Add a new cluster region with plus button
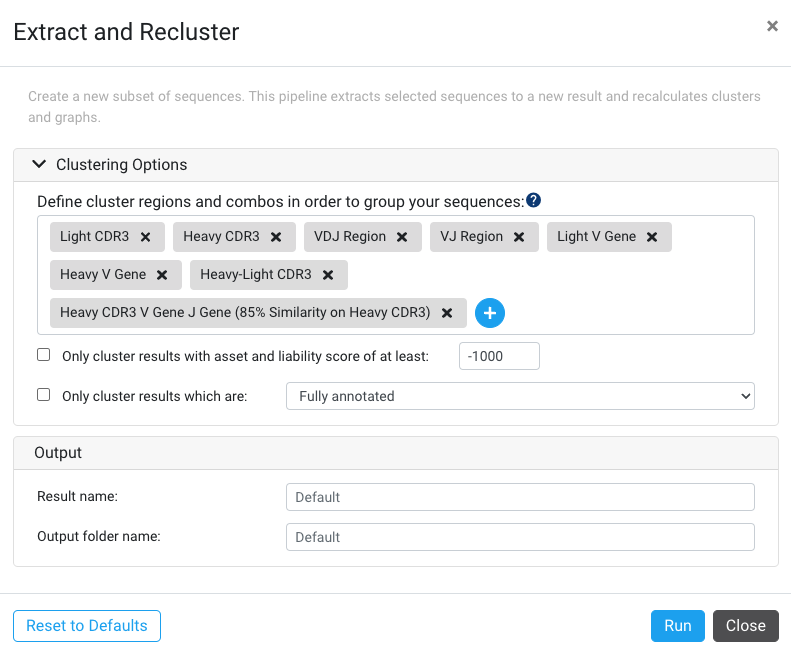This screenshot has width=791, height=655. [x=490, y=313]
